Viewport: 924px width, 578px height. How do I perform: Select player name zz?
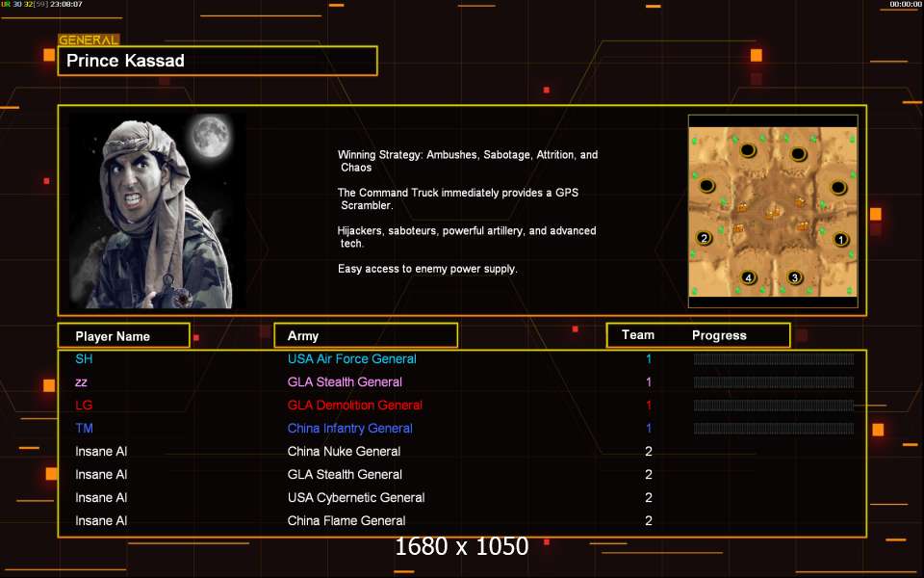click(x=81, y=382)
